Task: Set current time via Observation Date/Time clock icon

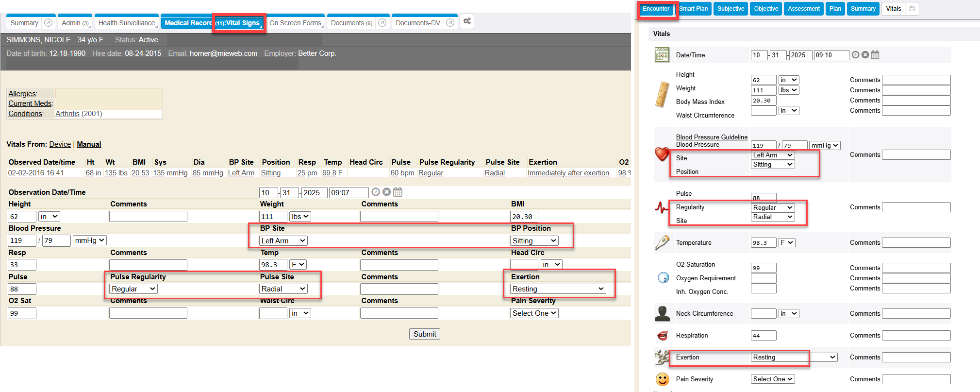Action: 375,192
